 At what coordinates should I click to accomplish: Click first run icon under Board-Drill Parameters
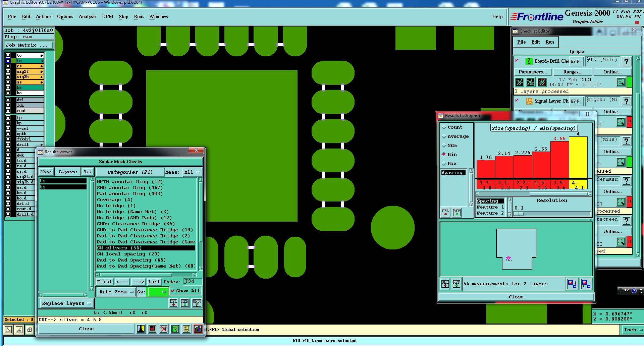point(519,82)
